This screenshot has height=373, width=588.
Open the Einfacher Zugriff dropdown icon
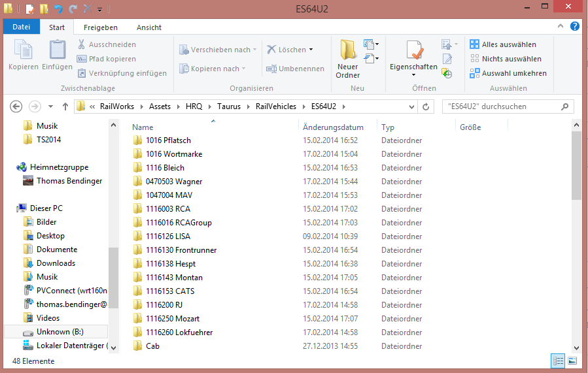point(371,58)
